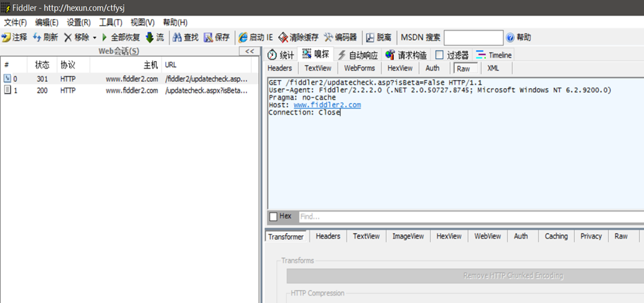Select the response HexView tab
644x303 pixels.
[x=449, y=236]
